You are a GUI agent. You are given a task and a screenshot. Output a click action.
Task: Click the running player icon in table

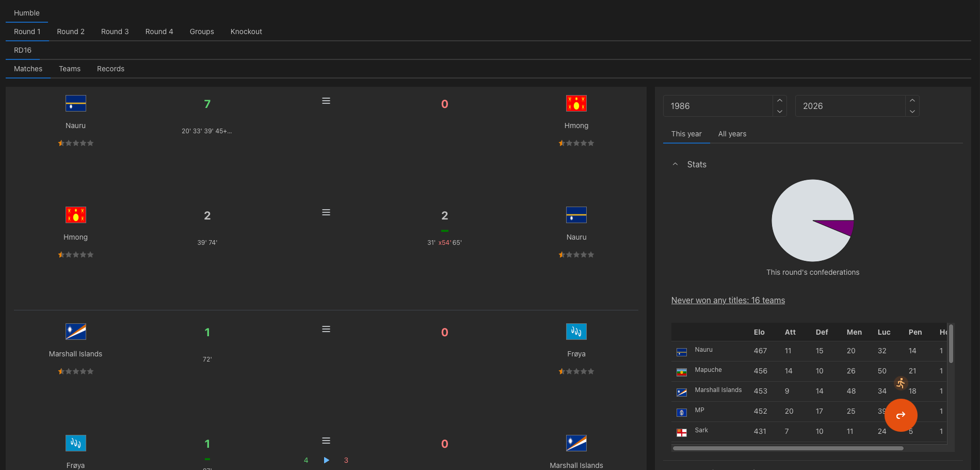pos(901,383)
